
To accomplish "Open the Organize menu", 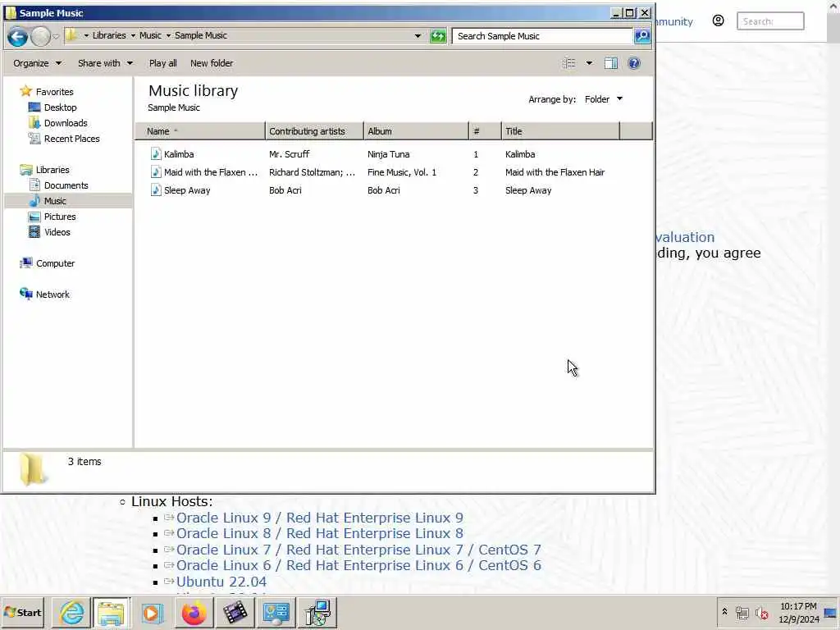I will point(37,63).
